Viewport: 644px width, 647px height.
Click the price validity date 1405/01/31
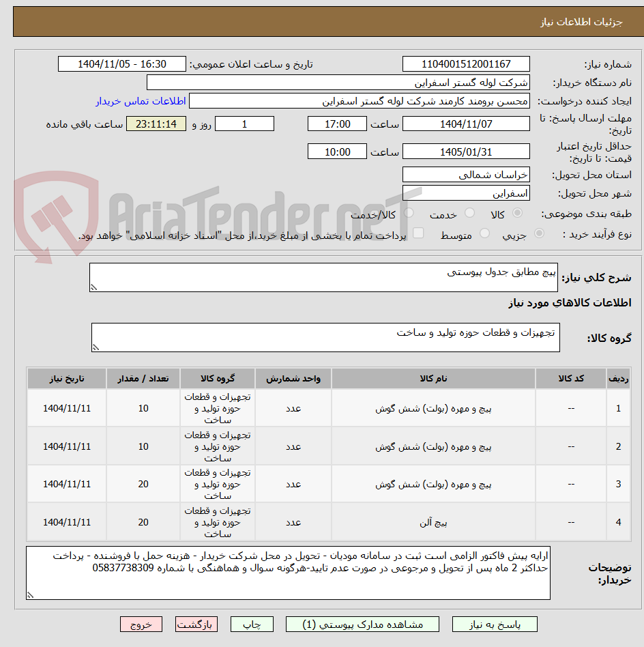click(466, 152)
